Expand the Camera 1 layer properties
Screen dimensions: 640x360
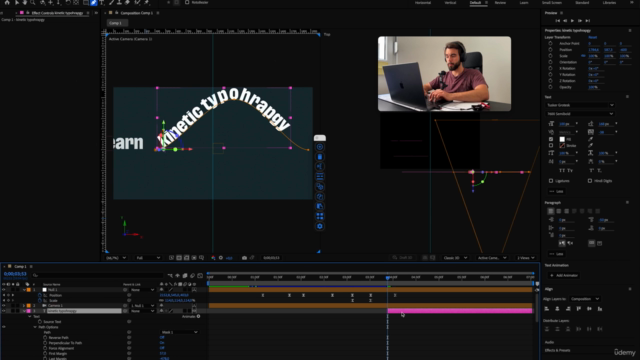(24, 305)
